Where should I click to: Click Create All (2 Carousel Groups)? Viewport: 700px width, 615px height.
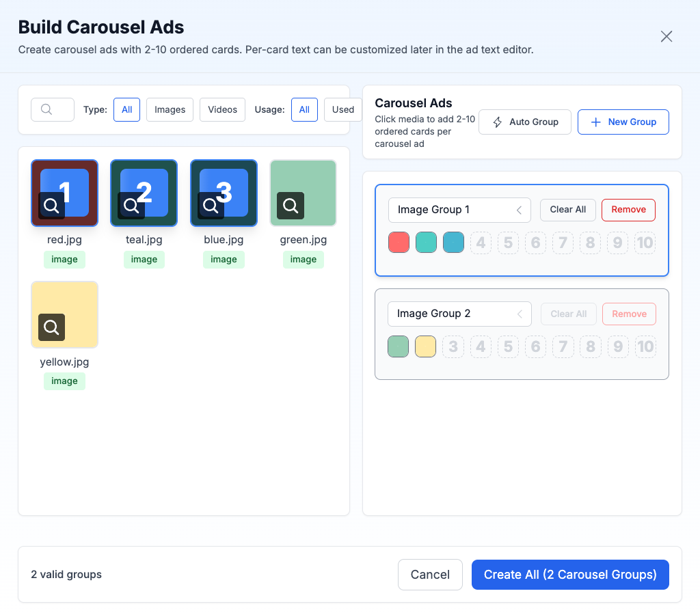click(570, 575)
